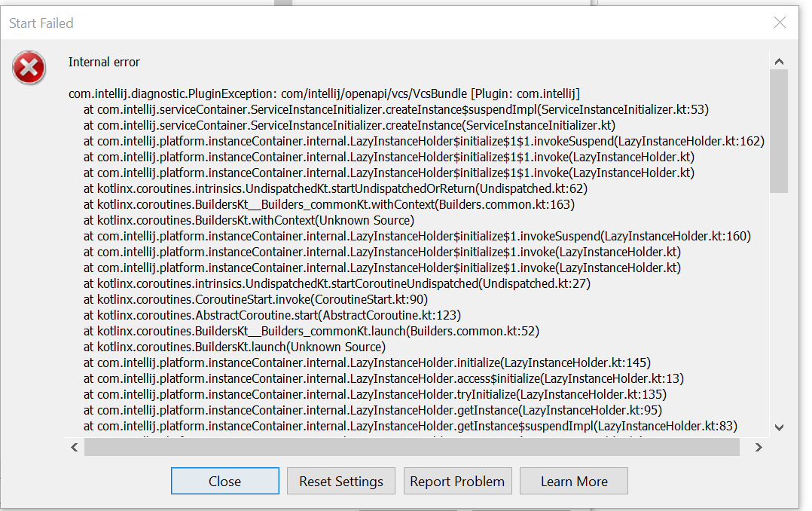Click the Builders.common.kt:163 stack line
This screenshot has height=511, width=812.
point(329,204)
